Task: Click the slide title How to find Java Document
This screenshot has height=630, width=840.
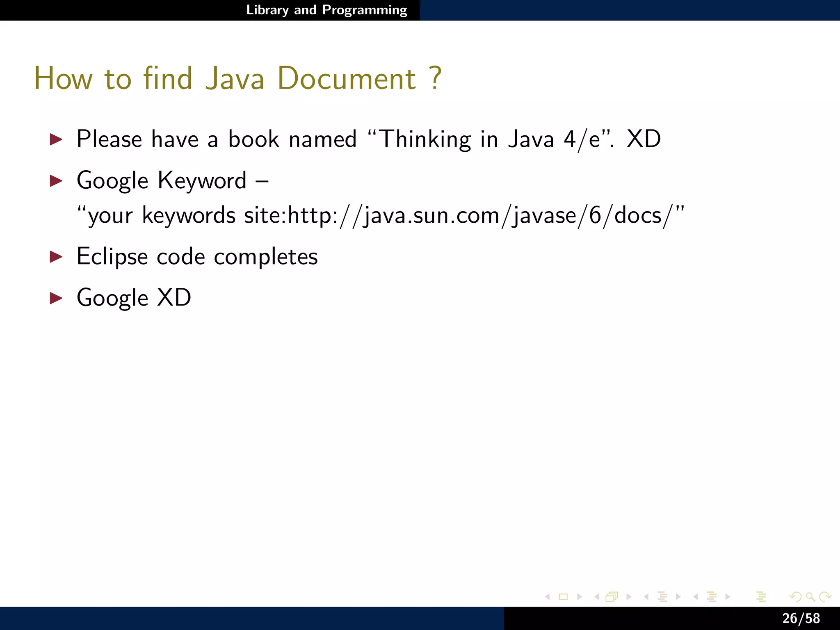Action: point(237,78)
